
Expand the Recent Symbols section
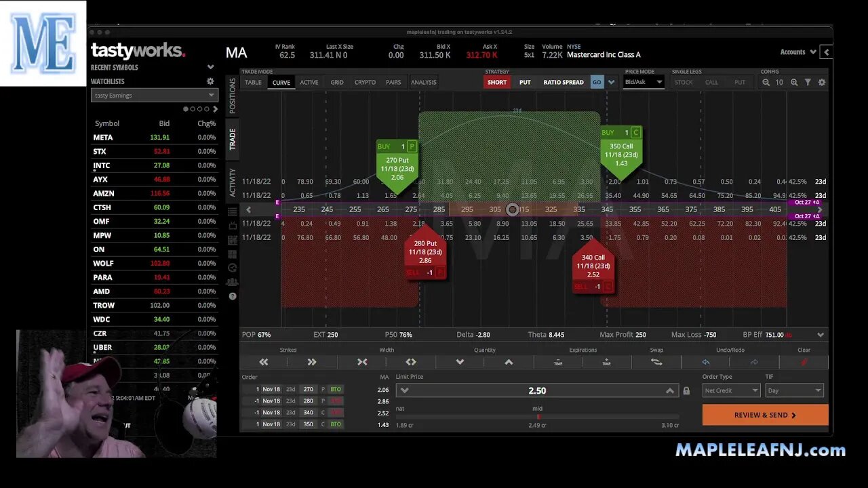210,67
